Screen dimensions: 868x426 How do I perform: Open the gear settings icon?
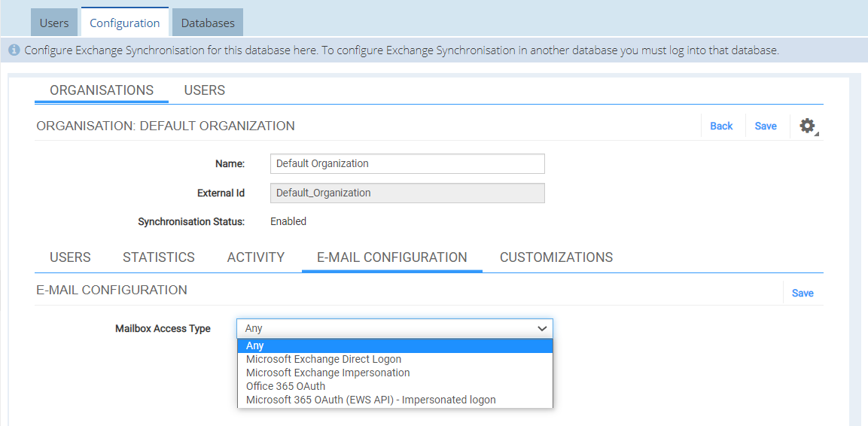808,126
